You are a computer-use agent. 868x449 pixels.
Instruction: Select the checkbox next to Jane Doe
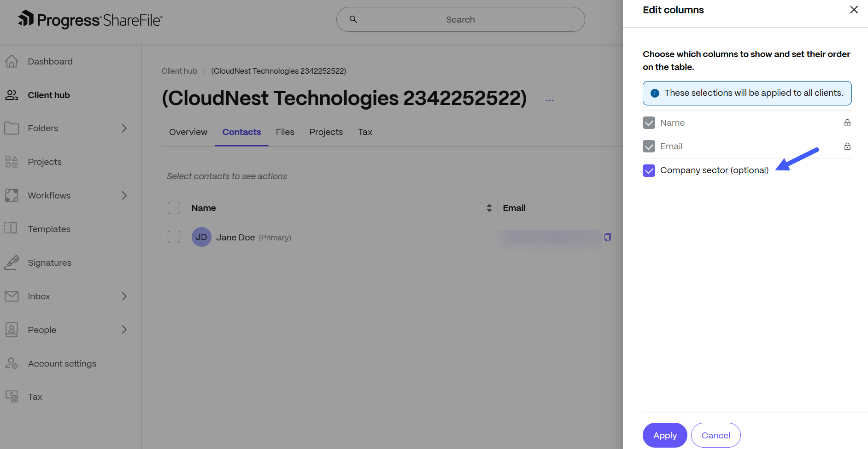174,237
